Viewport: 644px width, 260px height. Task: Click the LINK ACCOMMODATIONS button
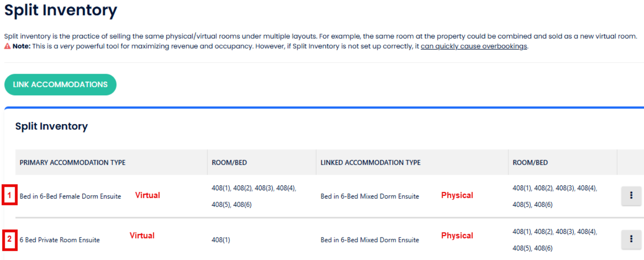click(x=60, y=85)
